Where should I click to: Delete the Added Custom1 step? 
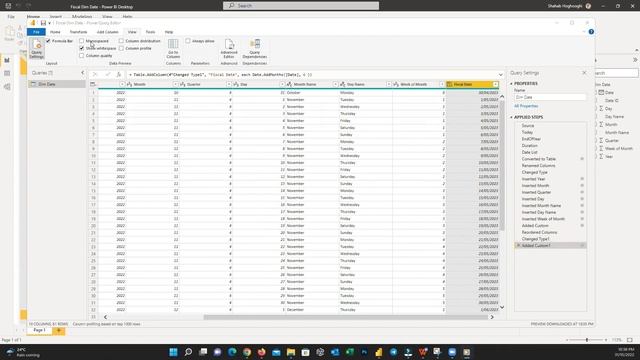518,246
